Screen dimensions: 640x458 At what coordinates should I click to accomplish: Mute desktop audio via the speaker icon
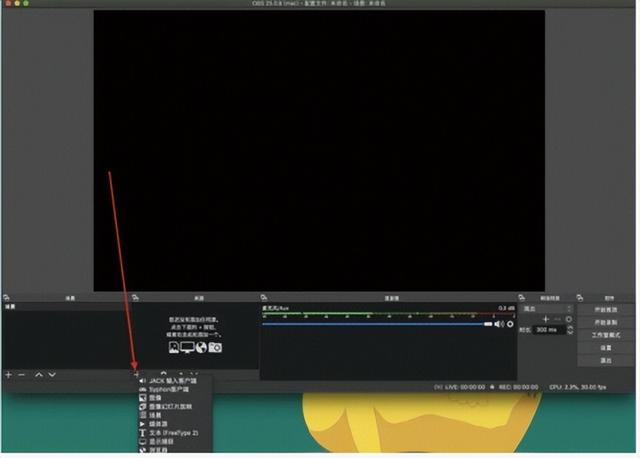499,324
